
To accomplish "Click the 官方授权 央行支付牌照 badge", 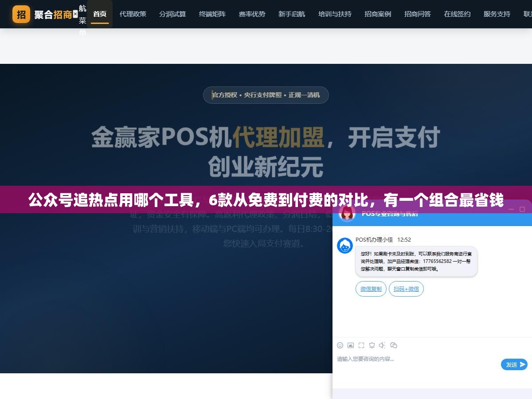I will point(266,95).
